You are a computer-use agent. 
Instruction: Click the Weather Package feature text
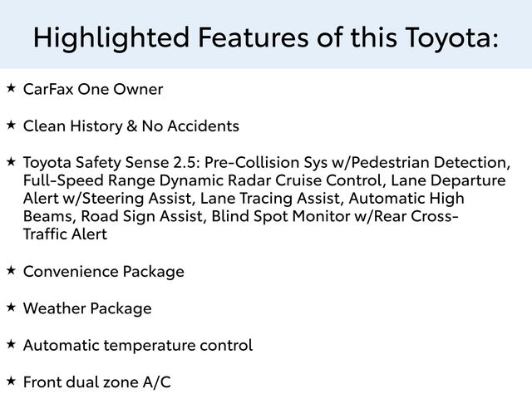coord(87,309)
